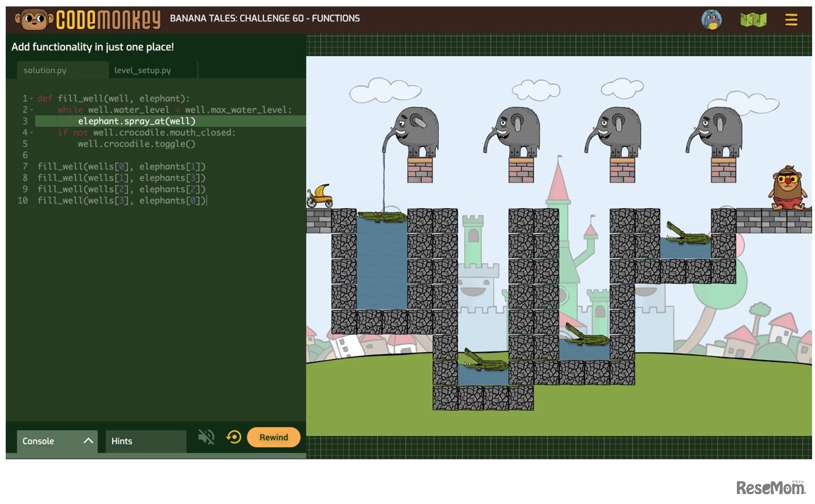Screen dimensions: 815x504
Task: Expand the Console panel with chevron
Action: pyautogui.click(x=88, y=441)
